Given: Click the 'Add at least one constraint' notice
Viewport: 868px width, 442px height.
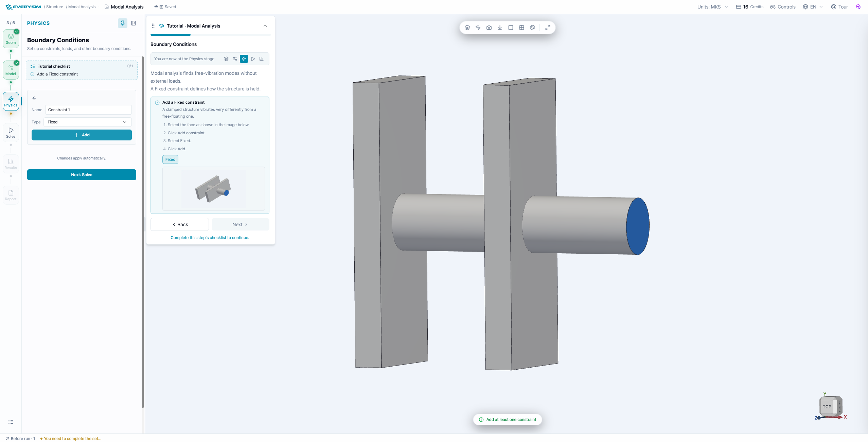Looking at the screenshot, I should [x=508, y=420].
